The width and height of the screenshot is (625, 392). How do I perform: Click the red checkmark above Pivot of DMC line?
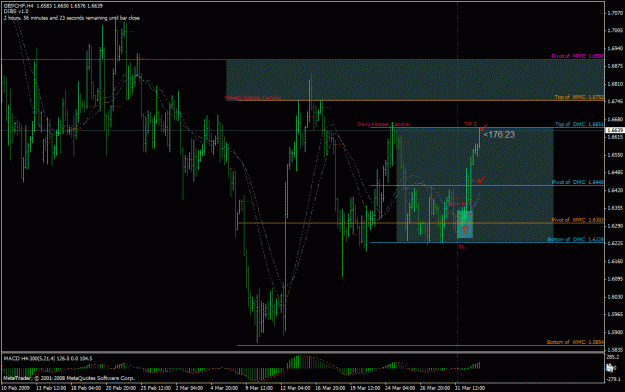[481, 180]
